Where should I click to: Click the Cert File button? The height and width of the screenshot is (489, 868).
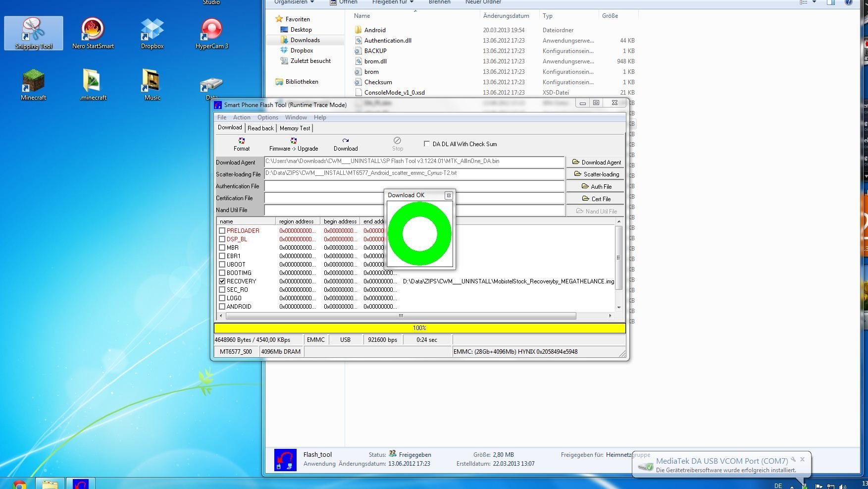596,199
